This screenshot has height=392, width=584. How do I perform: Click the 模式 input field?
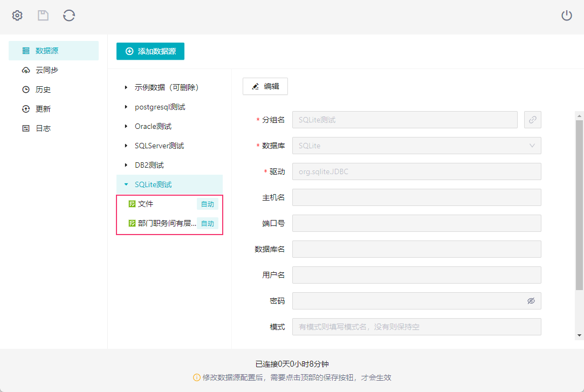(416, 326)
